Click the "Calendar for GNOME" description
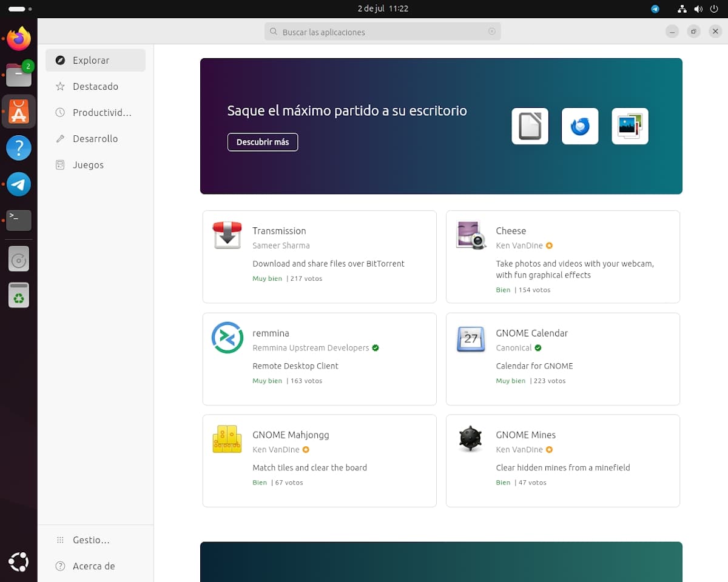 pyautogui.click(x=534, y=366)
